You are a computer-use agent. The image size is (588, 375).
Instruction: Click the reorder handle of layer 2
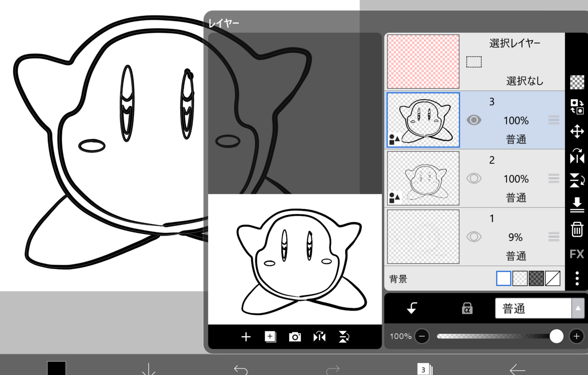pos(554,178)
